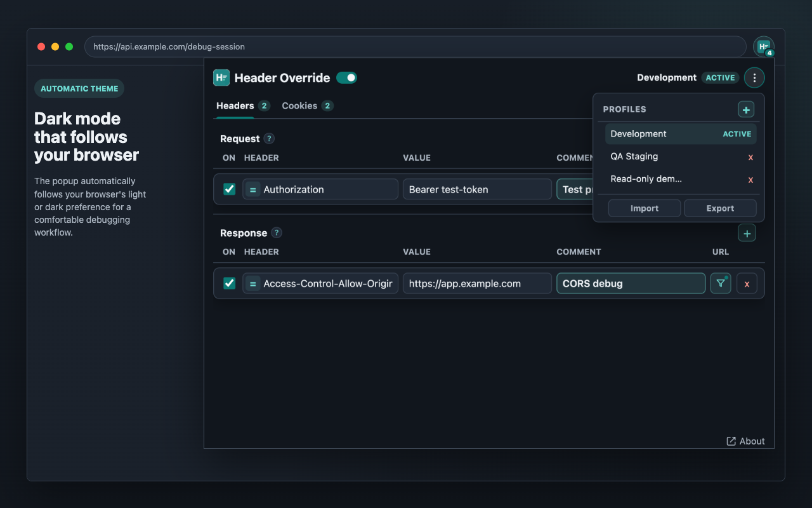Edit the Authorization header name field

click(320, 189)
